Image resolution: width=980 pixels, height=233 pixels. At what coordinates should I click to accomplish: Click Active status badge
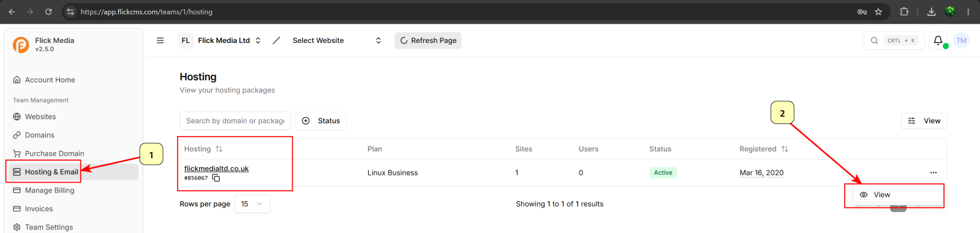(x=663, y=173)
